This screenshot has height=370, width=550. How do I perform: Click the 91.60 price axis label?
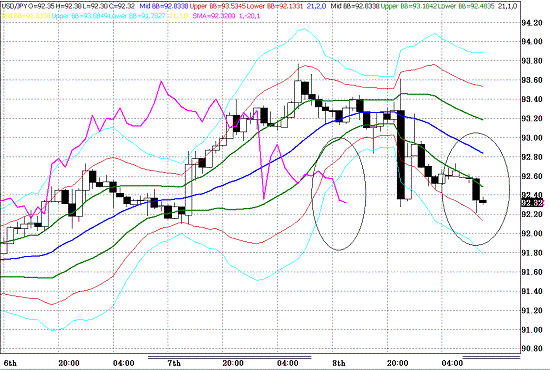[x=532, y=272]
